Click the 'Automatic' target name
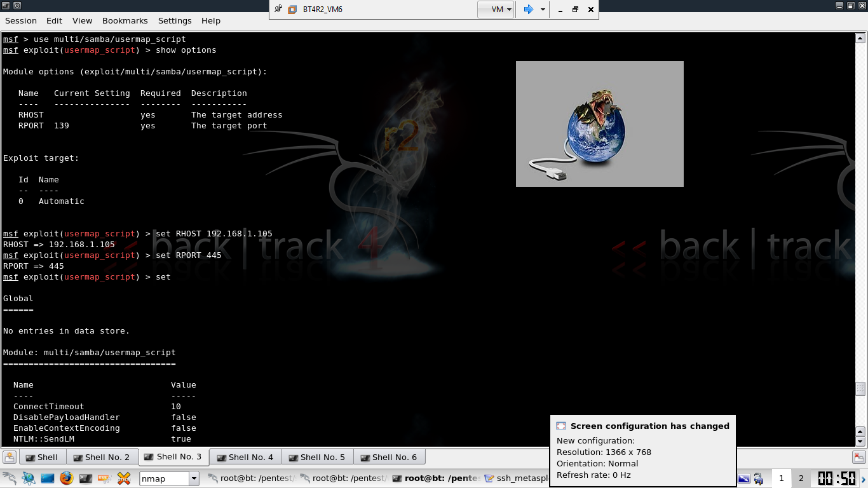Image resolution: width=868 pixels, height=488 pixels. click(61, 201)
